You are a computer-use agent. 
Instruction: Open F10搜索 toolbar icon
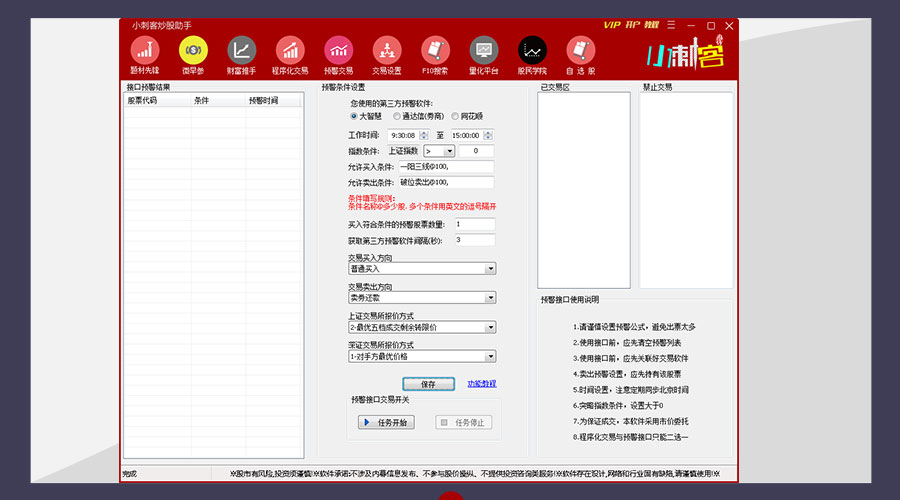(435, 56)
